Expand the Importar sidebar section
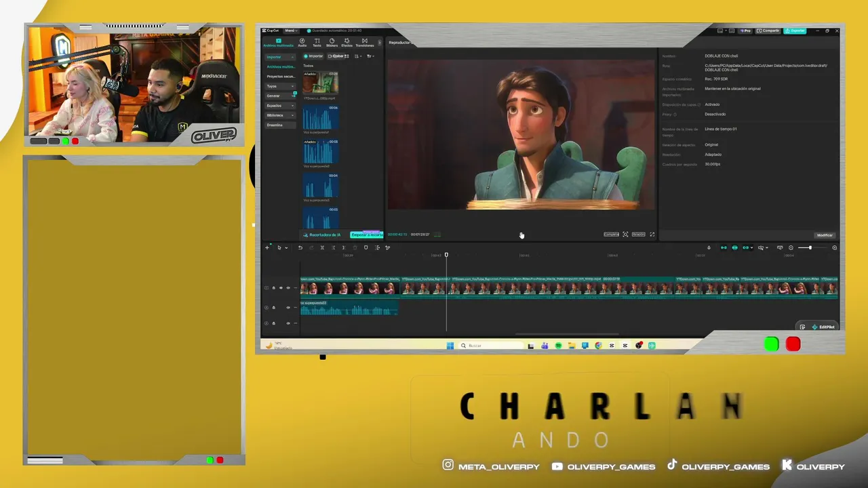Viewport: 868px width, 488px height. 280,57
